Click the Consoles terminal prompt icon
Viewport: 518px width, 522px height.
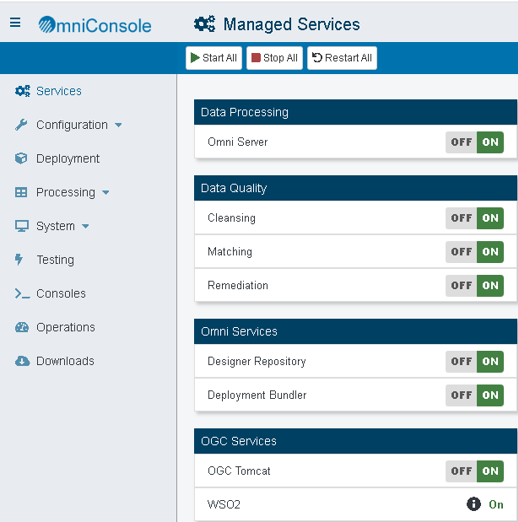click(x=22, y=293)
